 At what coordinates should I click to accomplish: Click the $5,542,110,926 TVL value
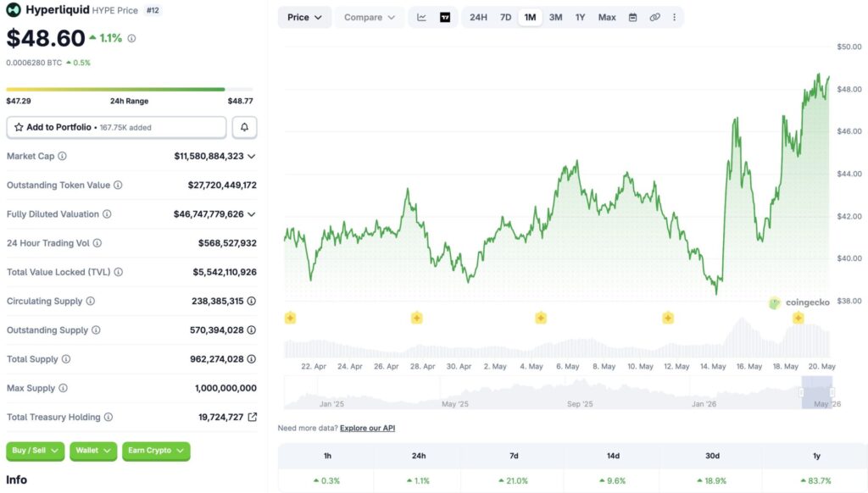tap(225, 272)
